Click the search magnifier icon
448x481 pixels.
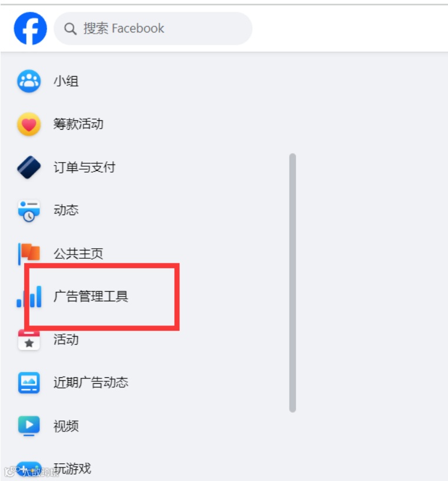pos(70,29)
